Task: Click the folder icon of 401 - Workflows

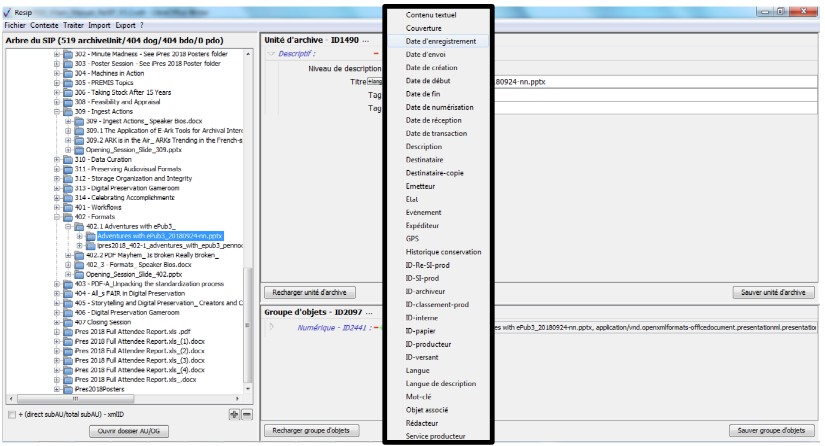Action: (x=68, y=207)
